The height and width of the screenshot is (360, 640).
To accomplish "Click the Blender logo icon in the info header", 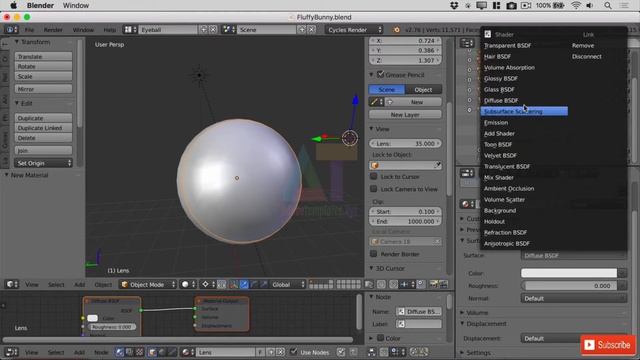I will (396, 29).
